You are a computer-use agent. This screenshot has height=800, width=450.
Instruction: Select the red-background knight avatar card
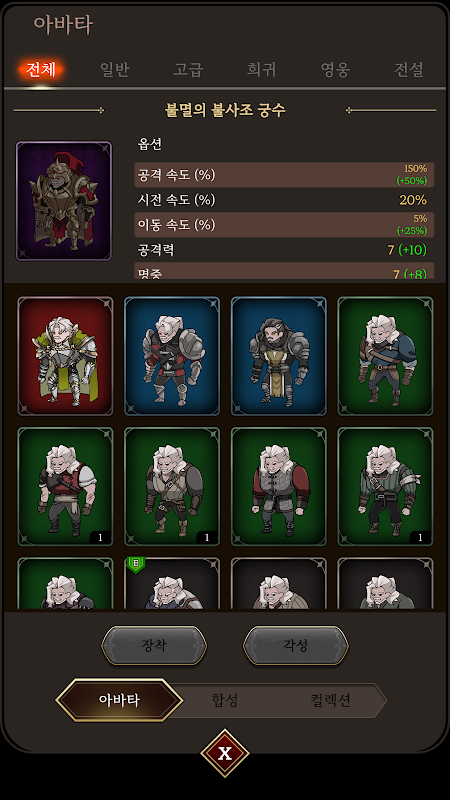[x=65, y=356]
